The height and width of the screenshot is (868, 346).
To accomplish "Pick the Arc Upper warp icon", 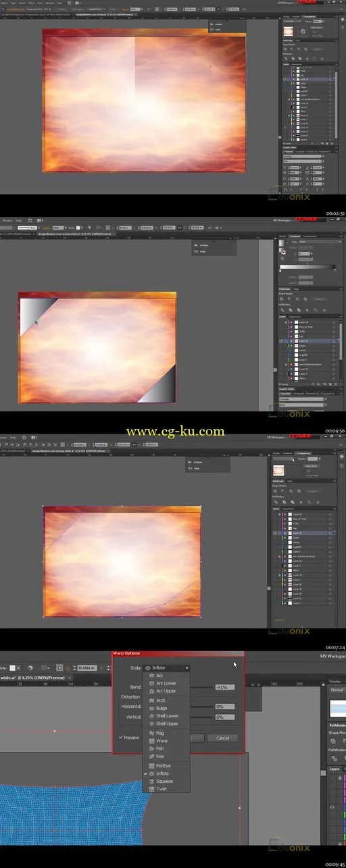I will 151,691.
